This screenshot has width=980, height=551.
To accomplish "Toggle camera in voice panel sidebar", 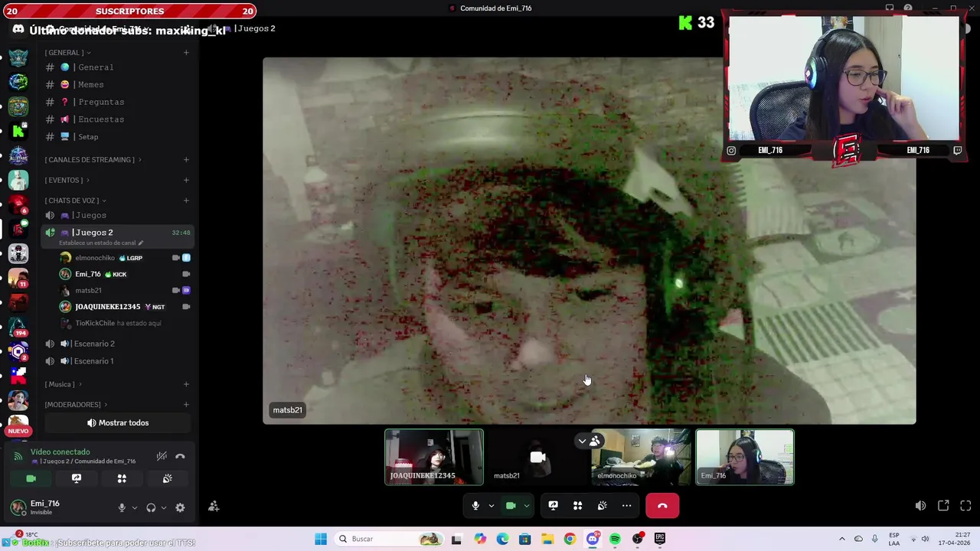I will pyautogui.click(x=31, y=478).
